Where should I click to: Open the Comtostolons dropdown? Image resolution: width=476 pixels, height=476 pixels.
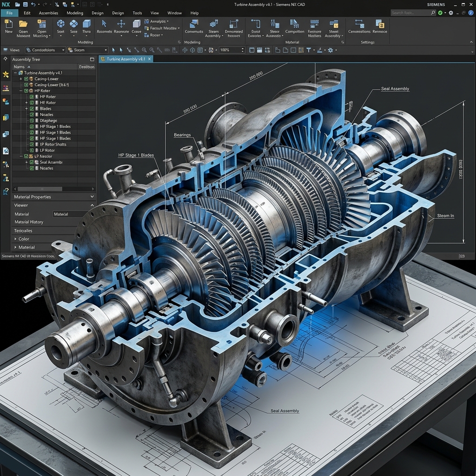coord(45,50)
